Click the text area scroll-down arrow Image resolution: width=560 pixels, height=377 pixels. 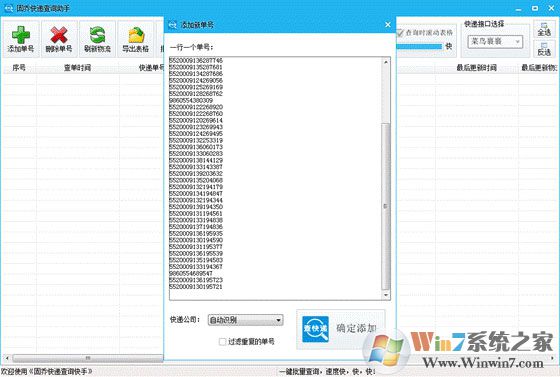click(386, 295)
